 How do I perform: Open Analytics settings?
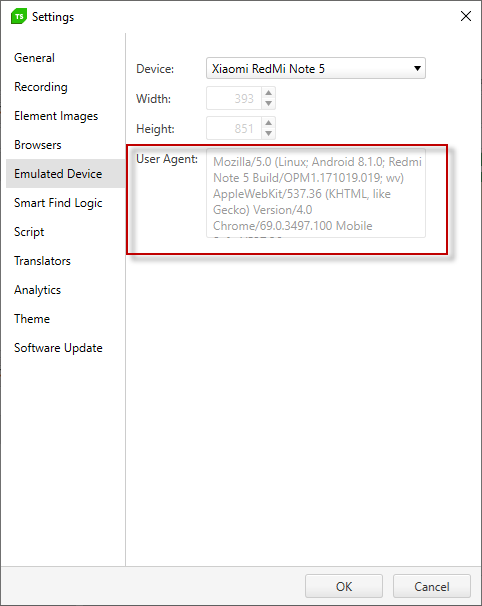[x=65, y=289]
